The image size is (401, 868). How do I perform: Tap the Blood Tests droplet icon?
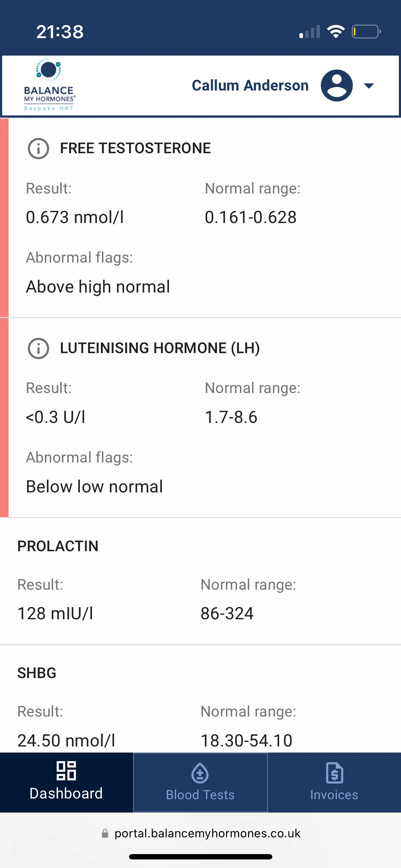pyautogui.click(x=200, y=773)
